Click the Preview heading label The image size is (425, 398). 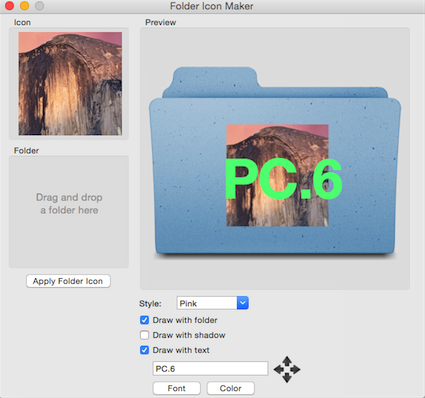point(160,22)
